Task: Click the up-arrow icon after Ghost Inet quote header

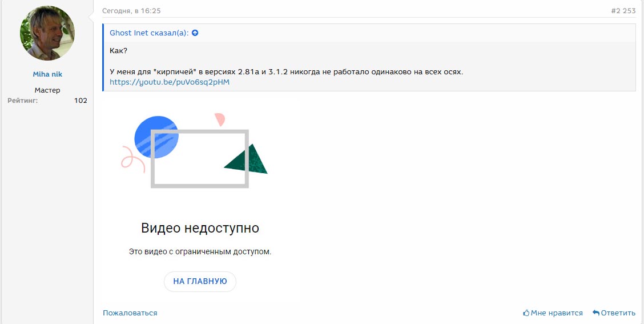Action: point(195,33)
